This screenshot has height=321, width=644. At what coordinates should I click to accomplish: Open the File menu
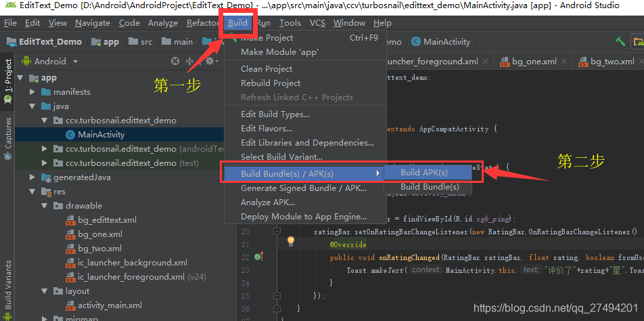10,23
